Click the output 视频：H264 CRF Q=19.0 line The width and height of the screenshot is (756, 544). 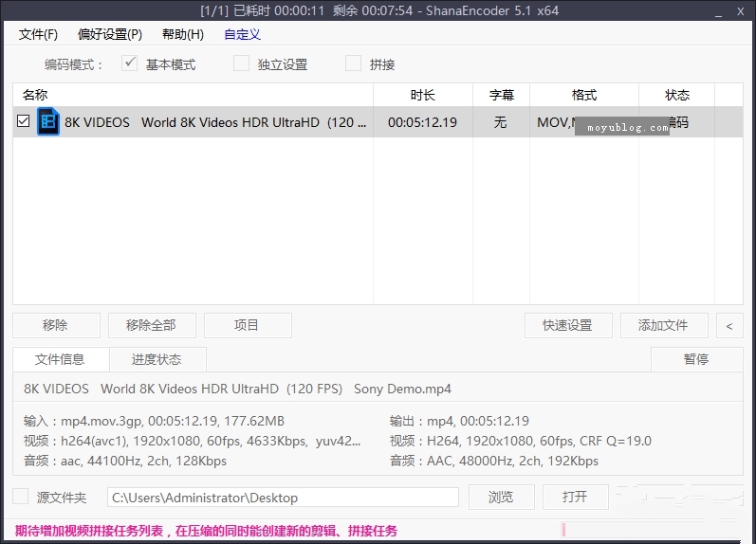[x=520, y=441]
